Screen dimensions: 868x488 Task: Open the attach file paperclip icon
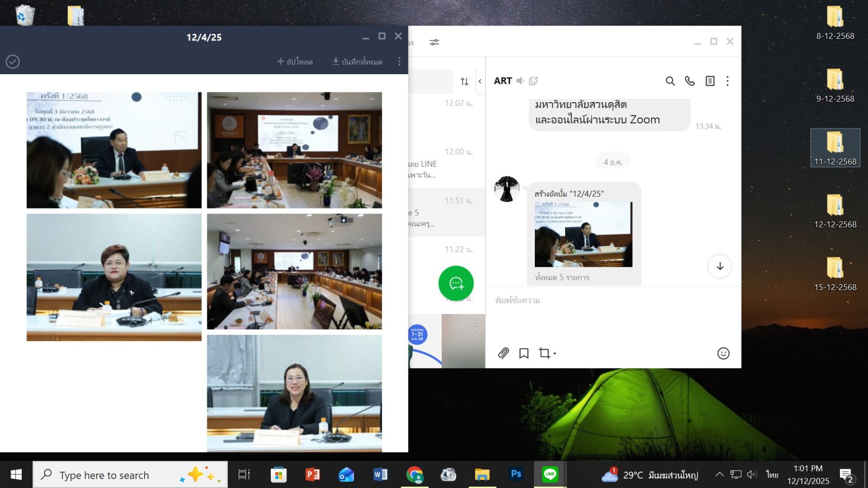click(503, 353)
